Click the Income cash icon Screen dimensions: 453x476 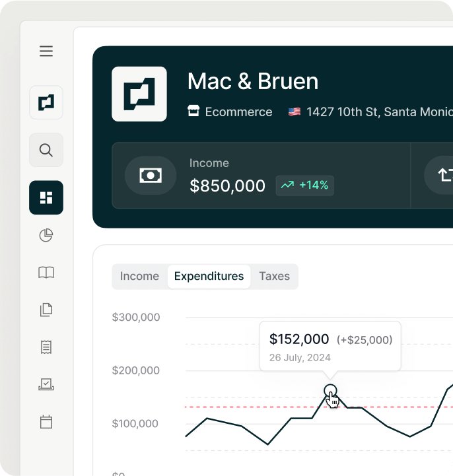(x=151, y=176)
